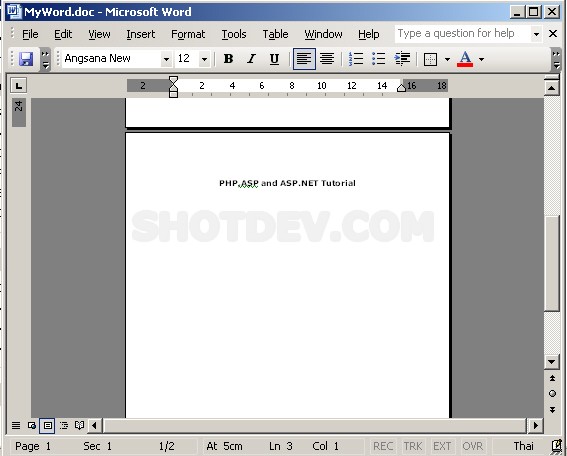The height and width of the screenshot is (456, 567).
Task: Expand Formatting toolbar options at far right
Action: [556, 59]
